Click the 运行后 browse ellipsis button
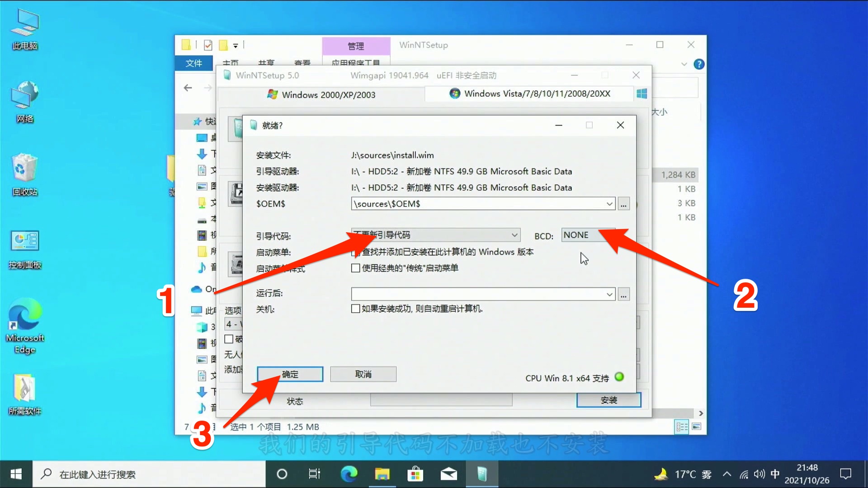This screenshot has width=868, height=488. pos(623,294)
